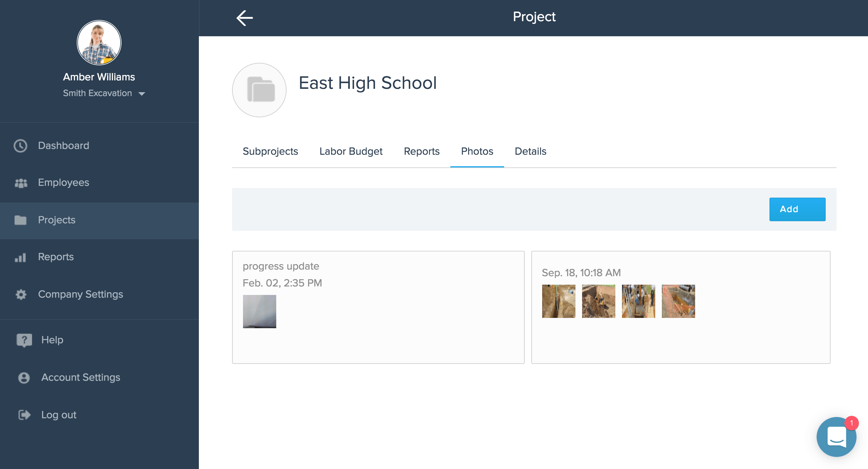Open first Sep. 18 trench photo
The height and width of the screenshot is (469, 868).
(x=559, y=301)
